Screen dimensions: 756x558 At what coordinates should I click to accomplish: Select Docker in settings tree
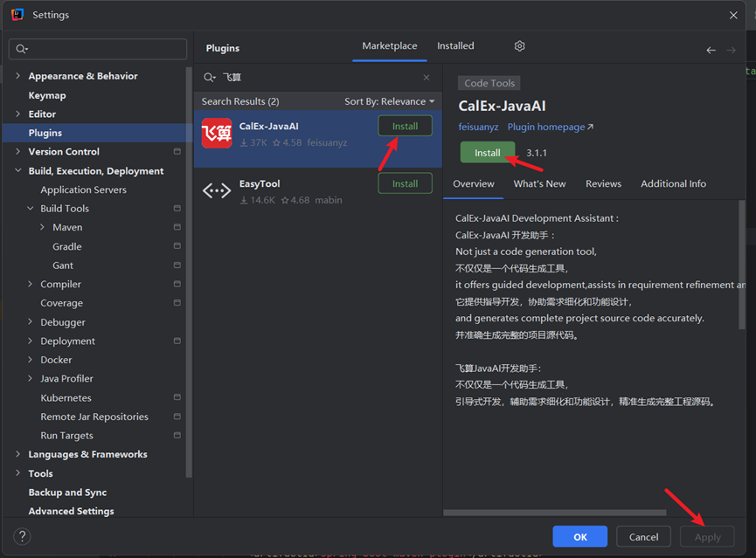pyautogui.click(x=56, y=360)
